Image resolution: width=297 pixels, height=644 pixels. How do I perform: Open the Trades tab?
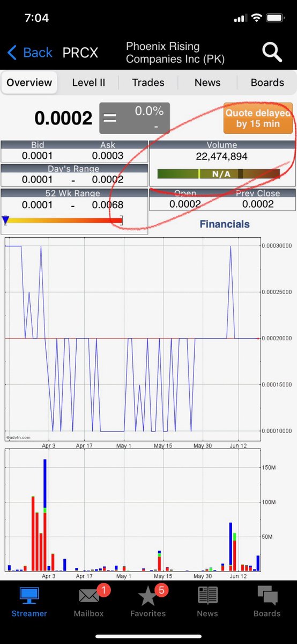click(148, 83)
